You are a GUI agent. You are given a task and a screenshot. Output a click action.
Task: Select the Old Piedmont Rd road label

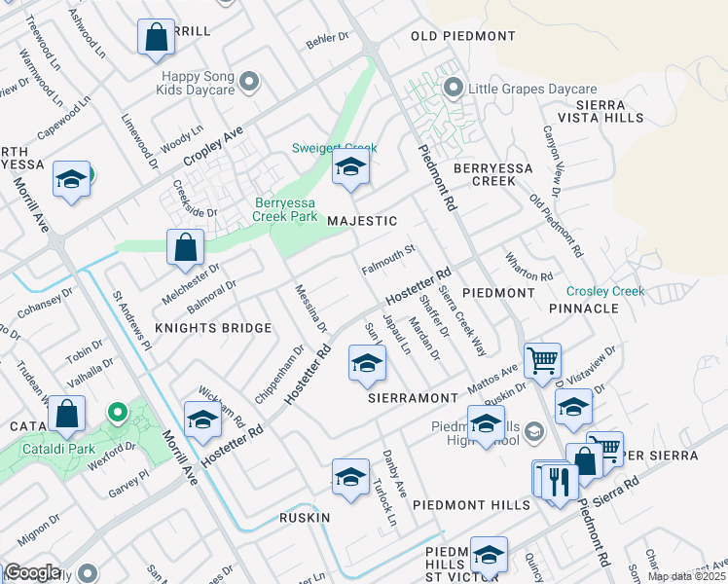pos(556,226)
